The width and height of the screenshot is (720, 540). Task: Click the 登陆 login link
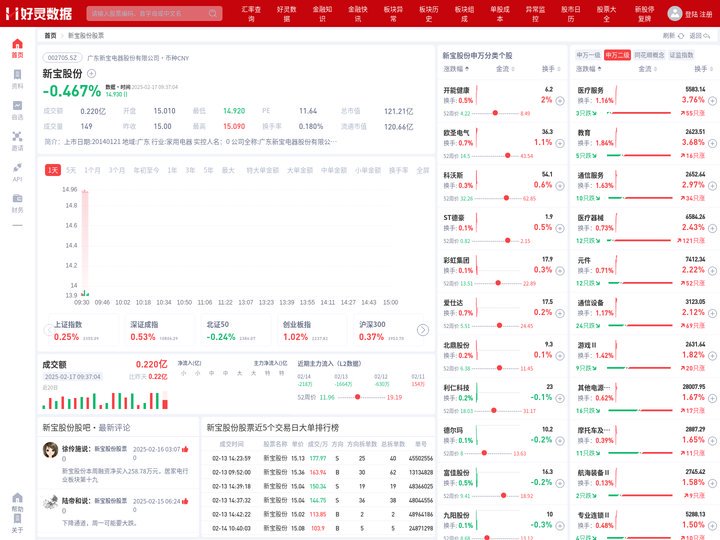[692, 14]
